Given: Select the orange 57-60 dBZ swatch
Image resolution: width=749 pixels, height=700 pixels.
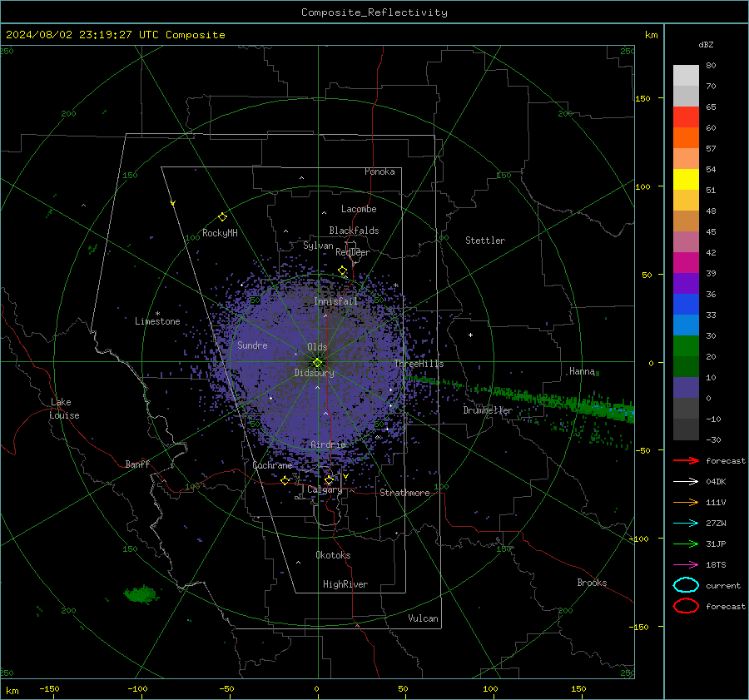Looking at the screenshot, I should (x=686, y=137).
